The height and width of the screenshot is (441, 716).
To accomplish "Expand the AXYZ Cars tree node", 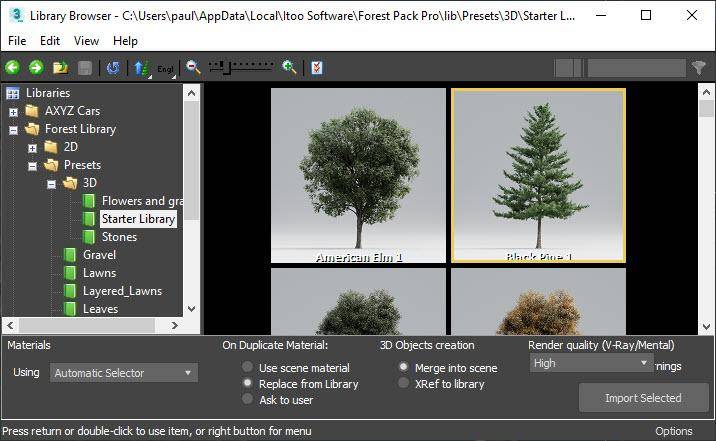I will [x=14, y=111].
